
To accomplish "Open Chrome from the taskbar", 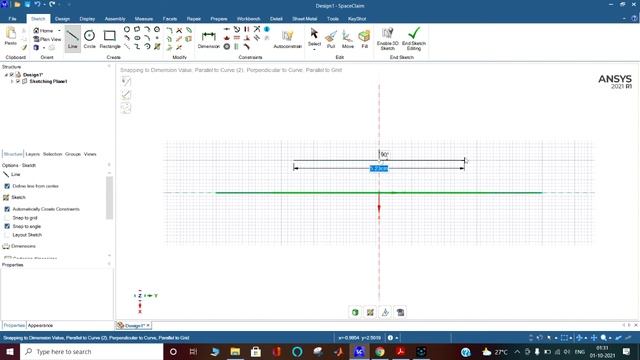I will pyautogui.click(x=380, y=352).
